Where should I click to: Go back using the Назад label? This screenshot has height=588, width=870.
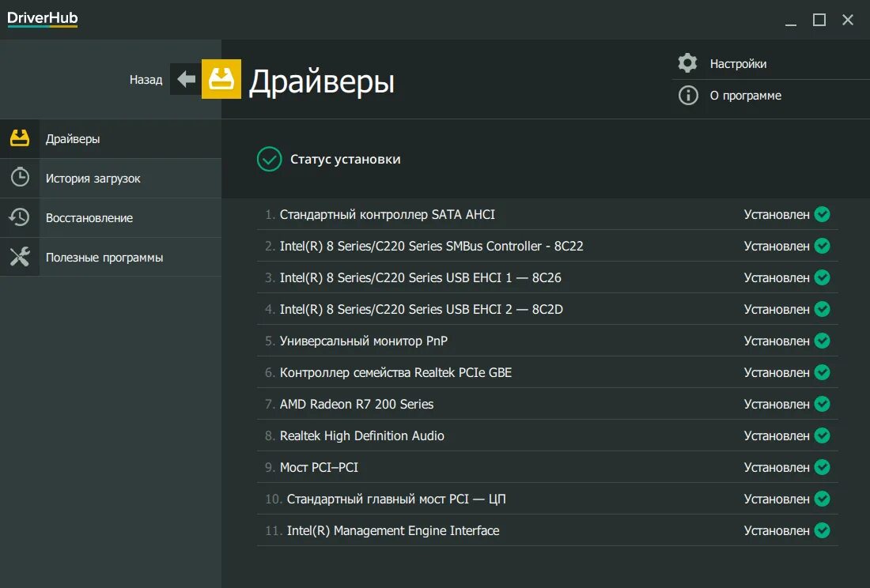(146, 80)
